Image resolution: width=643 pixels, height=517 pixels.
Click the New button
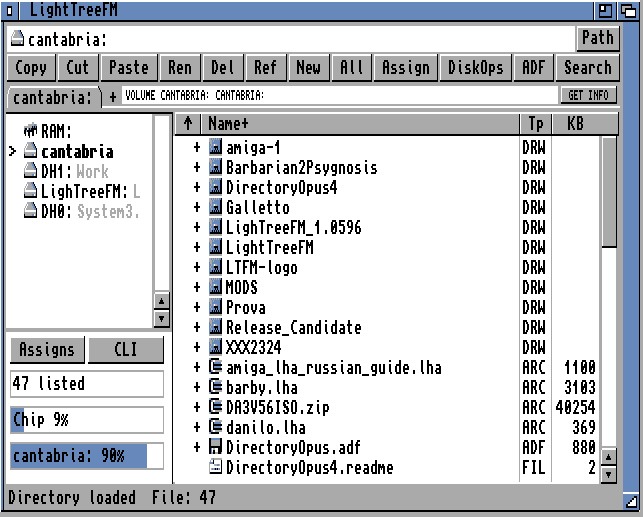point(308,68)
